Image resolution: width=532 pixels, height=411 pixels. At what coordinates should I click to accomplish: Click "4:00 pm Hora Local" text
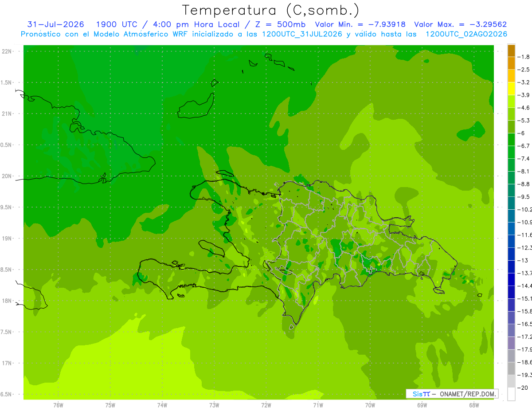(196, 24)
